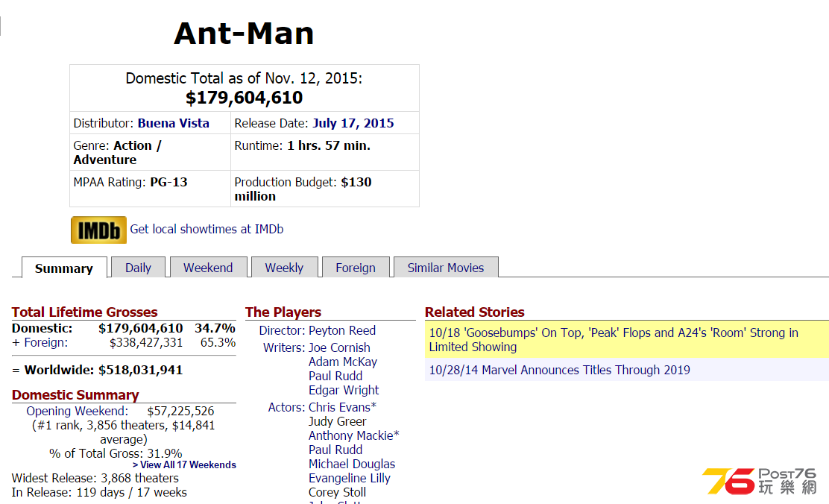
Task: Click the Post76 logo watermark
Action: [759, 481]
